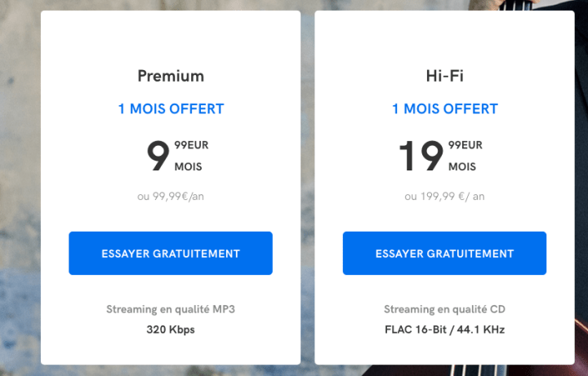The width and height of the screenshot is (588, 376).
Task: Click the 99EUR label under Premium
Action: point(191,146)
